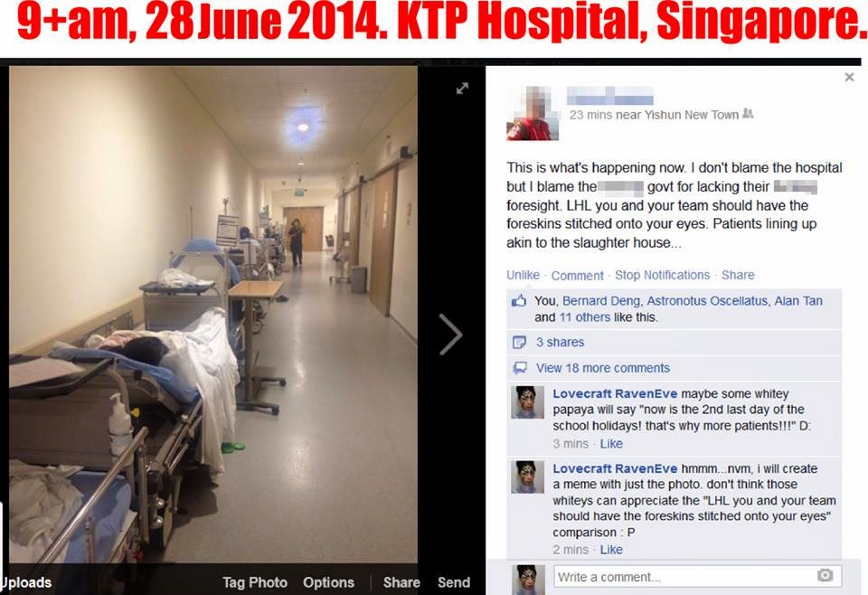Open the Options menu under the photo
This screenshot has width=868, height=595.
tap(328, 582)
